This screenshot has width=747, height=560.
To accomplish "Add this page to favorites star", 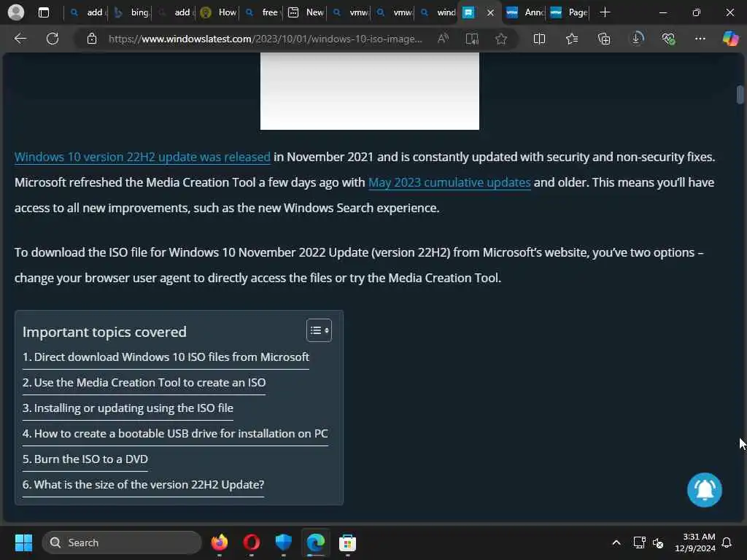I will [x=500, y=39].
